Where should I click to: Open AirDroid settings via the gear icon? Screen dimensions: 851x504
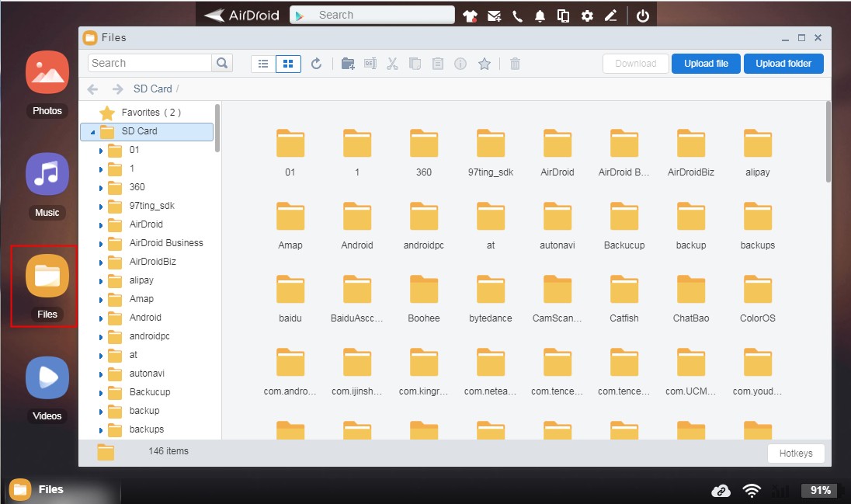[x=587, y=14]
